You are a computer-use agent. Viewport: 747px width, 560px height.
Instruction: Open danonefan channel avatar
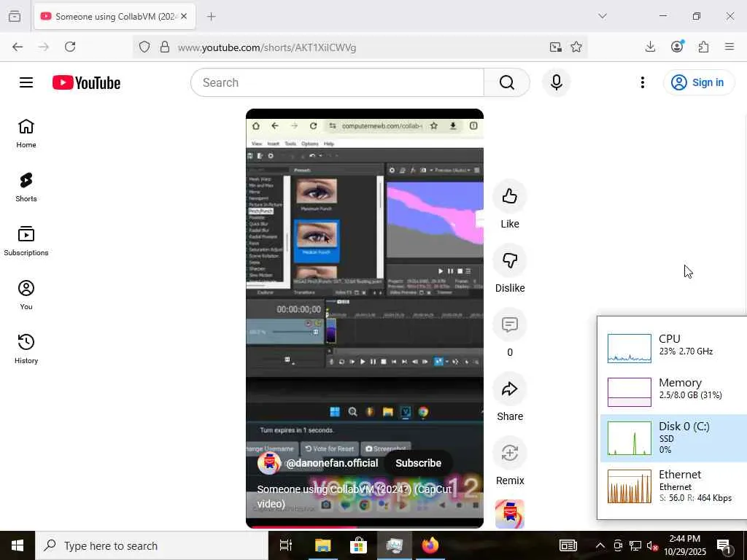[x=268, y=463]
